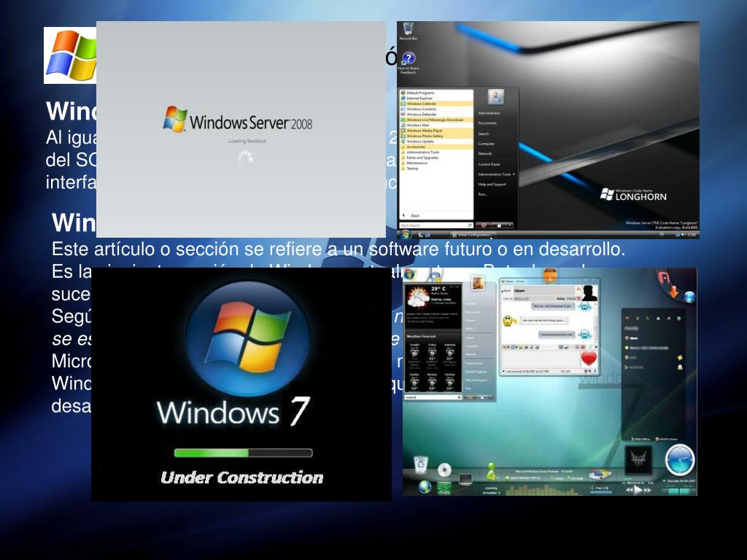
Task: Click the green Messenger buddy icon on dock
Action: pos(491,472)
